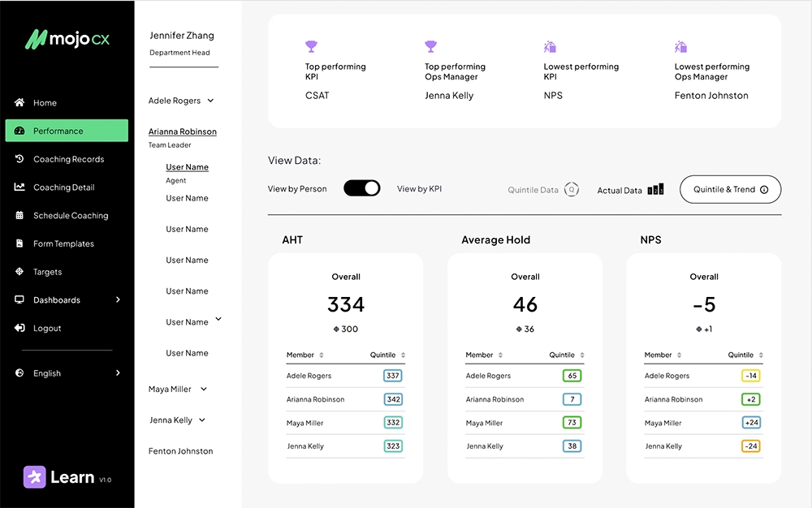812x508 pixels.
Task: Toggle View by Person/KPI switch
Action: pos(361,188)
